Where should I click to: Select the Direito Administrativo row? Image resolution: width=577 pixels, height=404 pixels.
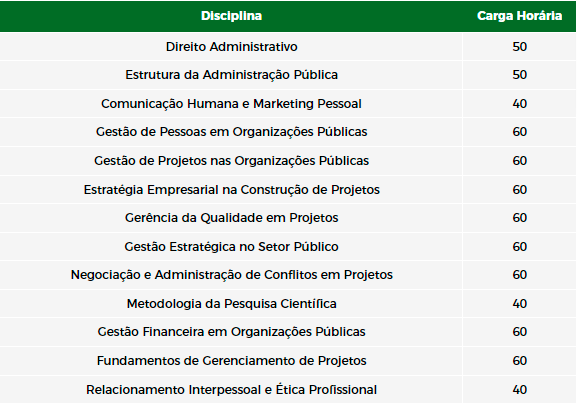[288, 47]
